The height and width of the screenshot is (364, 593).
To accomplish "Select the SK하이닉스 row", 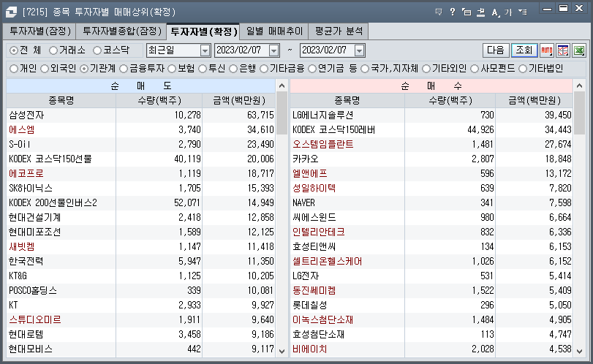I will [x=140, y=189].
